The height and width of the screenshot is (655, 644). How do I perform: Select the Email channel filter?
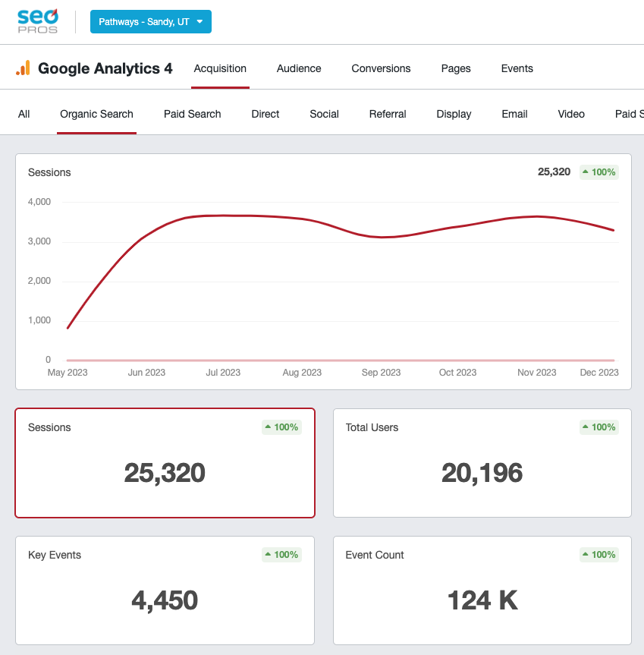tap(514, 114)
